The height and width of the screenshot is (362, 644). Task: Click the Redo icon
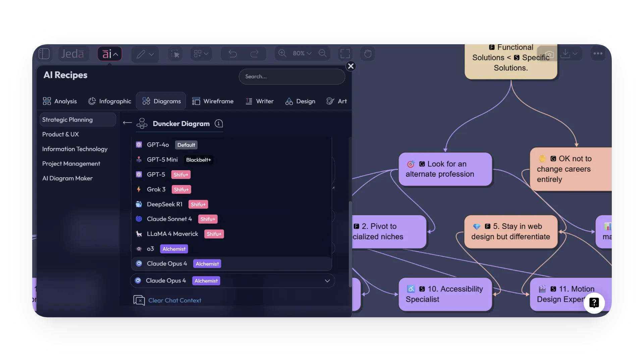pyautogui.click(x=255, y=53)
